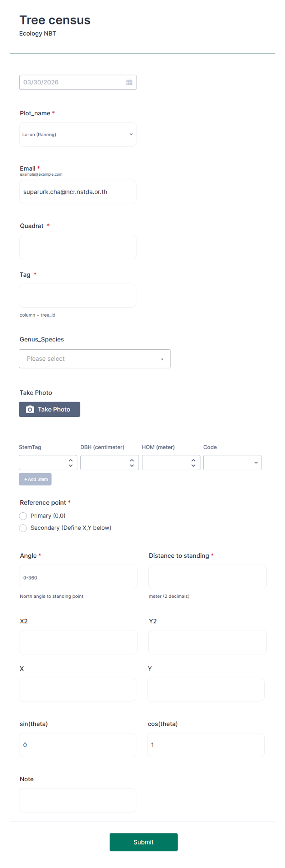Open the Plot_name dropdown

point(78,134)
